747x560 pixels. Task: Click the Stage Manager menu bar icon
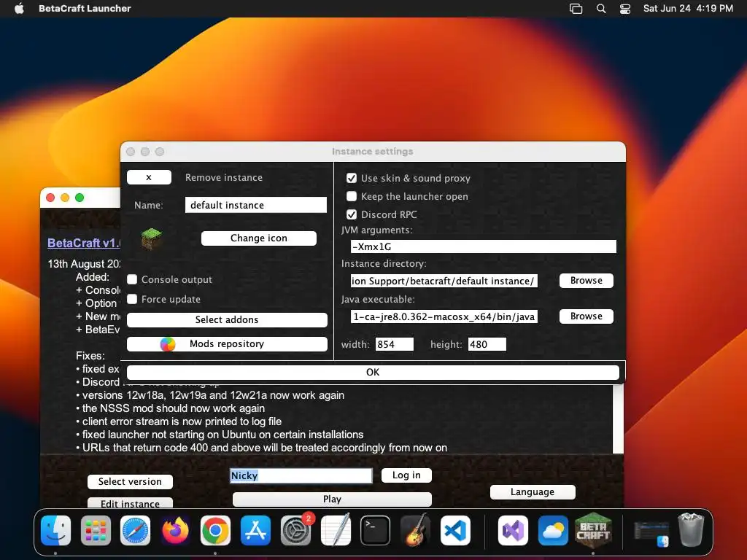click(x=576, y=9)
